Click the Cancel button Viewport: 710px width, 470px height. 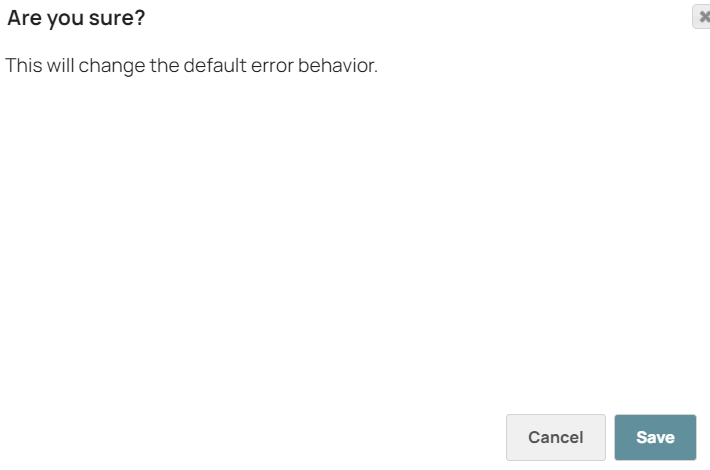click(555, 437)
